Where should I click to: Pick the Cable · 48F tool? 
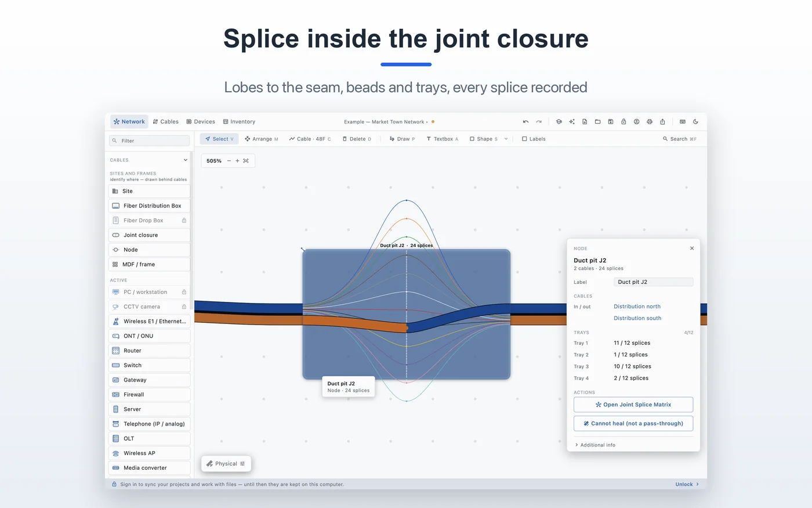[x=310, y=139]
